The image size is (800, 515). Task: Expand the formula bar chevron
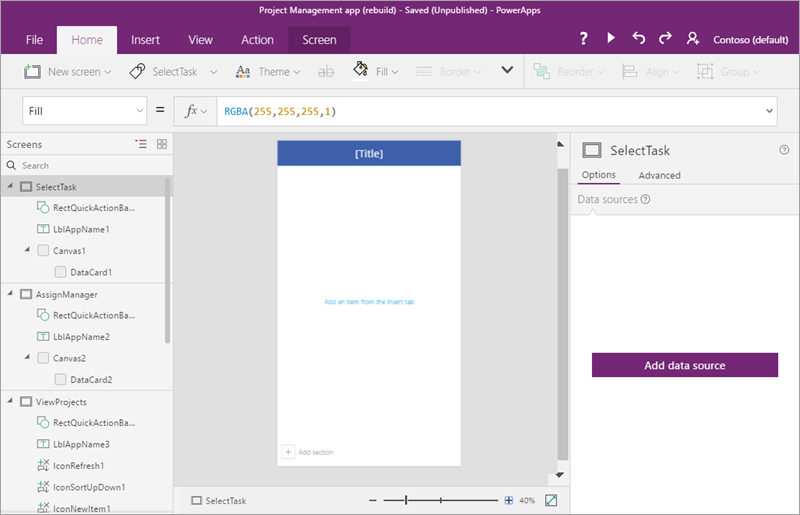[x=769, y=111]
